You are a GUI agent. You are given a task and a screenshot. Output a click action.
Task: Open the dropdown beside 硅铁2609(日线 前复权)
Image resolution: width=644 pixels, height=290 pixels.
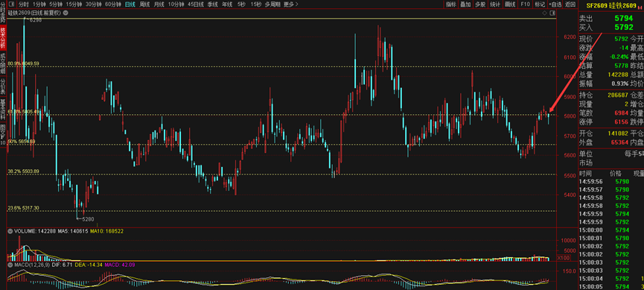pyautogui.click(x=66, y=13)
